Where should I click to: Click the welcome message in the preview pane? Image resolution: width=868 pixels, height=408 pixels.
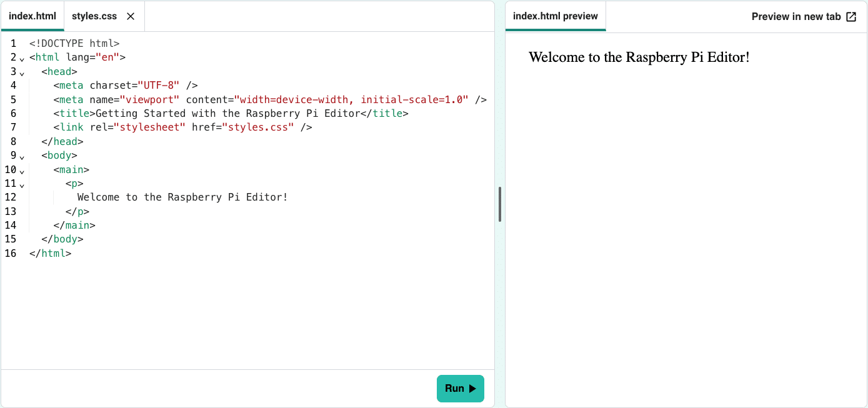tap(639, 57)
